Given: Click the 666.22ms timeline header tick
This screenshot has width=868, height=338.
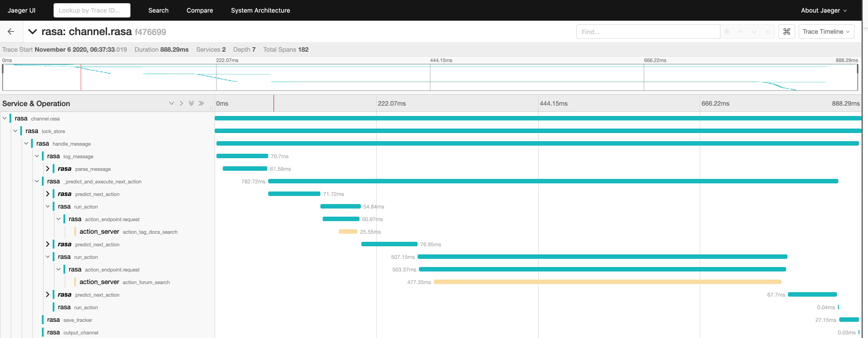Looking at the screenshot, I should (x=715, y=103).
